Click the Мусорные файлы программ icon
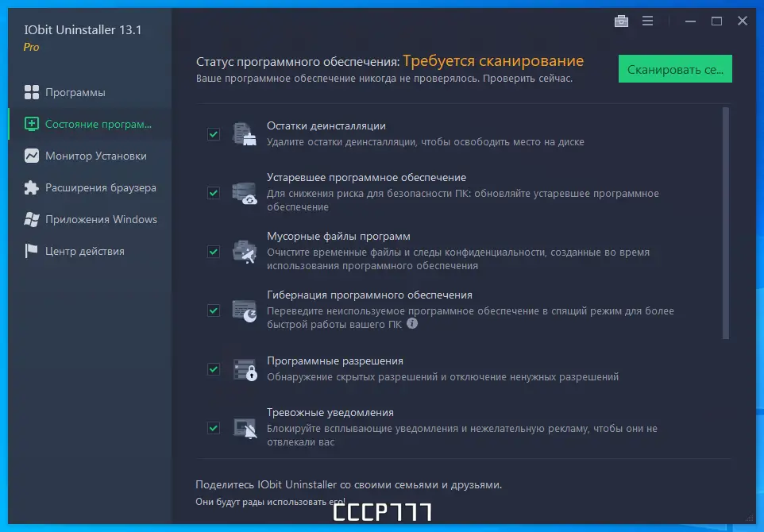 [x=244, y=252]
